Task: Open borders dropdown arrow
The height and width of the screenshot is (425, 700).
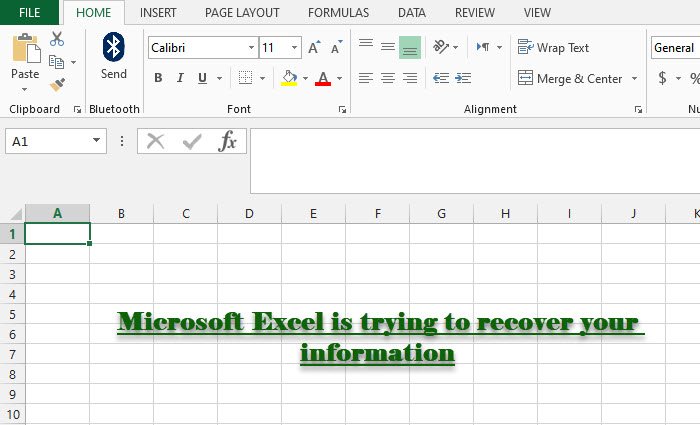Action: coord(262,78)
